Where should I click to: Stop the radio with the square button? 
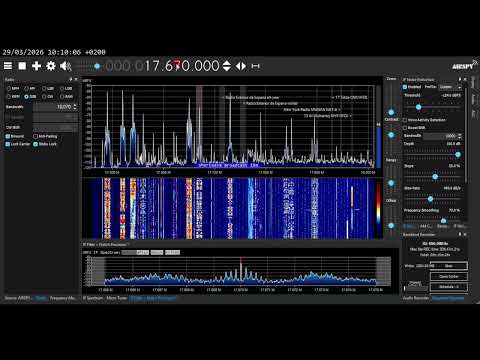(22, 66)
